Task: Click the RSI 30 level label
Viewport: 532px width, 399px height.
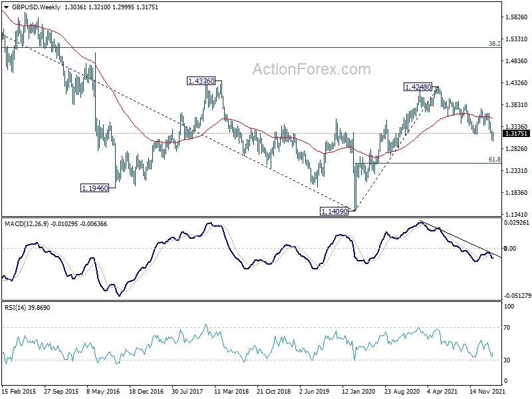Action: tap(507, 360)
